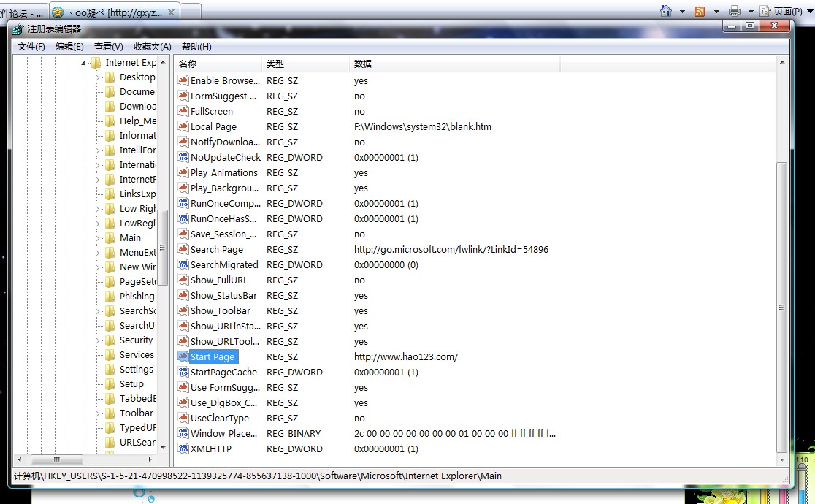Click the Security folder icon
The image size is (815, 504).
pyautogui.click(x=110, y=340)
